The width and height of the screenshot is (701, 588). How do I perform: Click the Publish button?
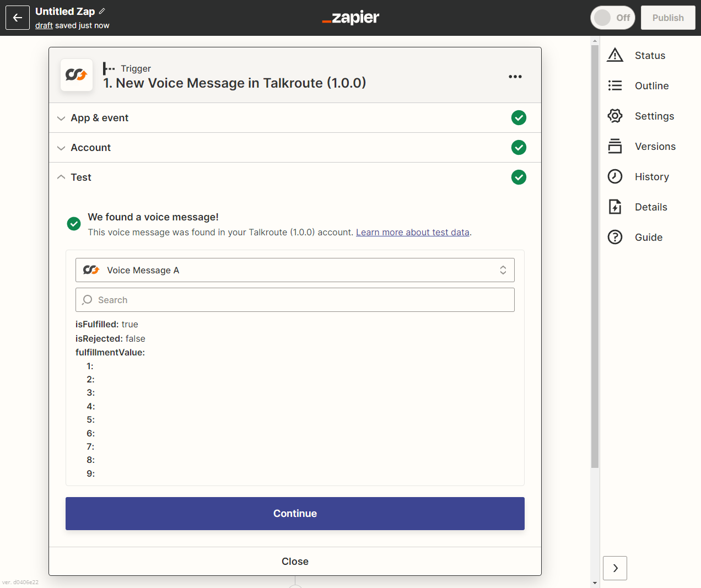pyautogui.click(x=668, y=18)
